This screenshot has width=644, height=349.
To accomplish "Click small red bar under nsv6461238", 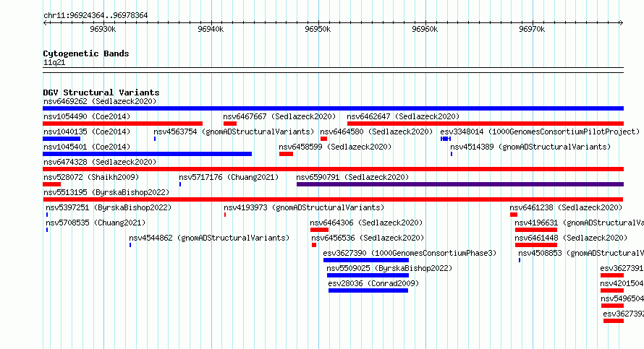I will [x=514, y=215].
